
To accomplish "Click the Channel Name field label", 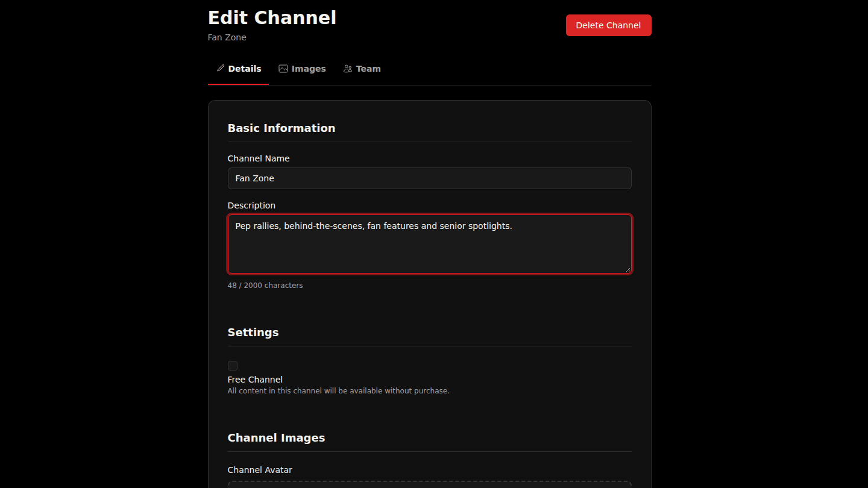I will pos(259,158).
